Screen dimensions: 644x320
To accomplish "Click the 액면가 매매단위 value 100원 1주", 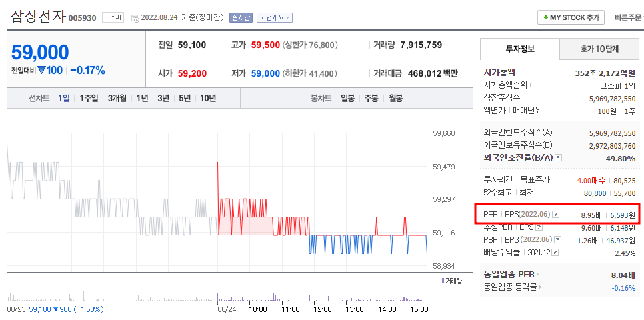I will coord(617,111).
